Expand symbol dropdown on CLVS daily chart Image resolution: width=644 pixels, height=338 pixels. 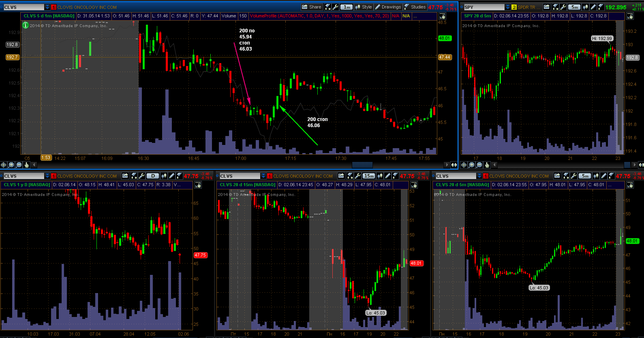[47, 176]
